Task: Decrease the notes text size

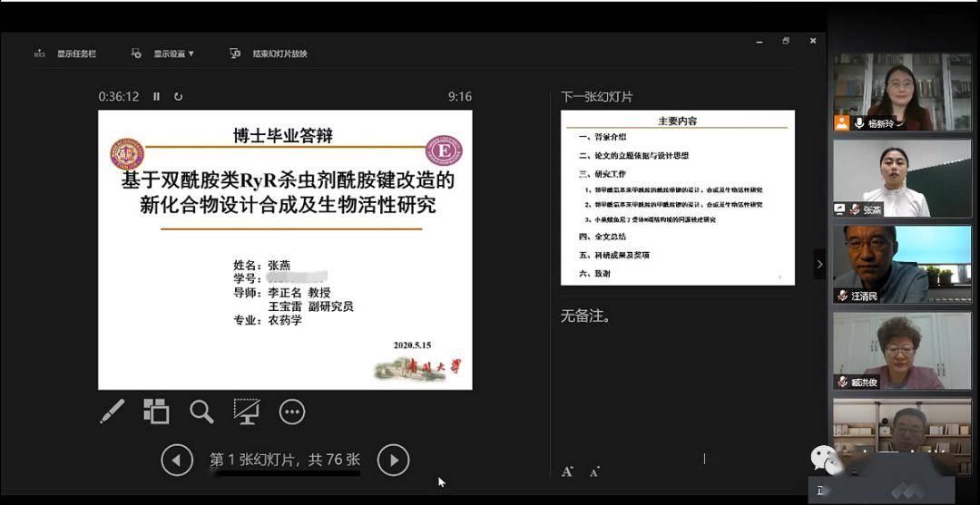Action: tap(594, 472)
